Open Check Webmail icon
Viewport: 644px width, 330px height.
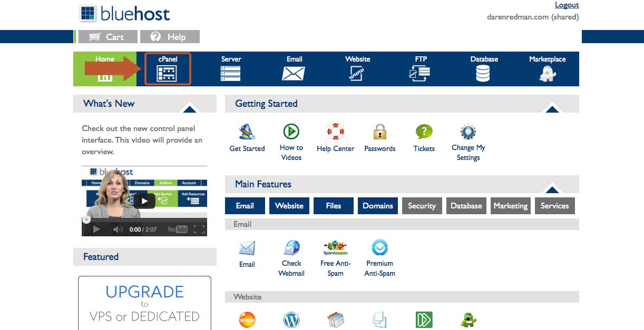(x=291, y=248)
